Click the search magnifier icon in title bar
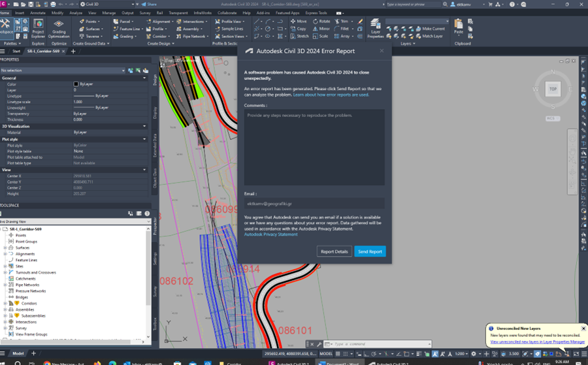 [445, 4]
